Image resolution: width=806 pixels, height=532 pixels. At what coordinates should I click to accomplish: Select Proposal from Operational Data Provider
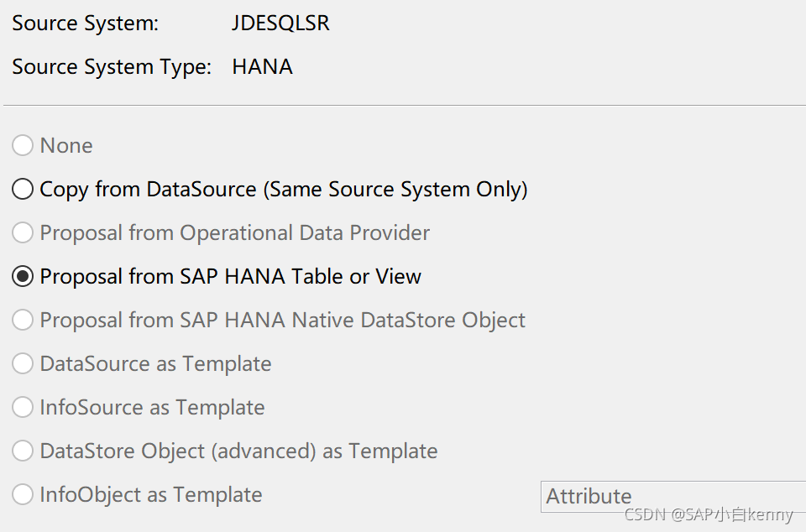pyautogui.click(x=23, y=233)
